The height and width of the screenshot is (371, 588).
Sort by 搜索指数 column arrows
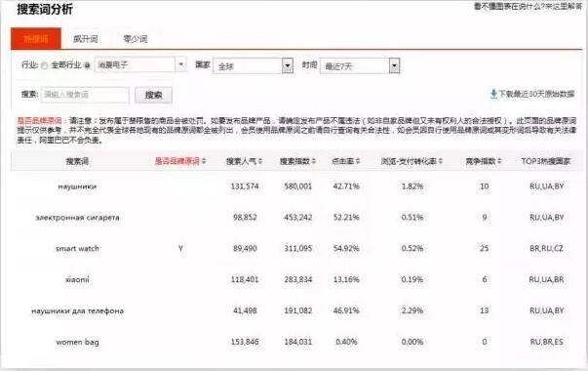[x=313, y=161]
